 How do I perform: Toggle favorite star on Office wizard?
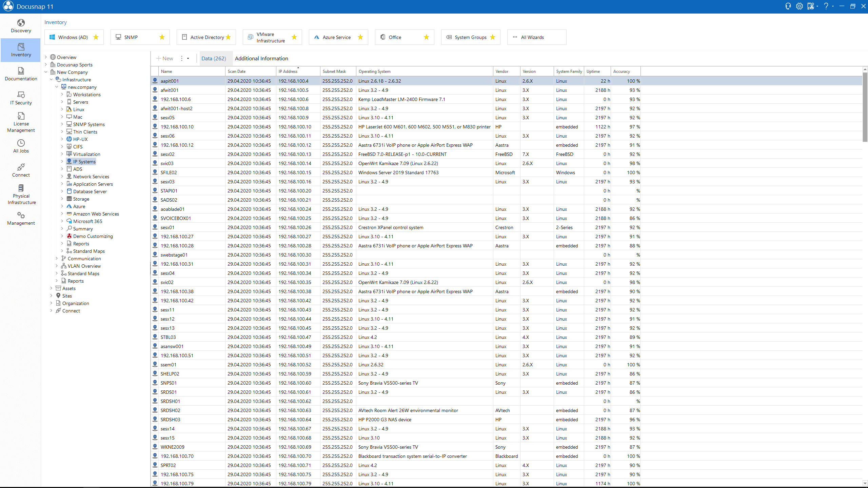click(x=427, y=37)
